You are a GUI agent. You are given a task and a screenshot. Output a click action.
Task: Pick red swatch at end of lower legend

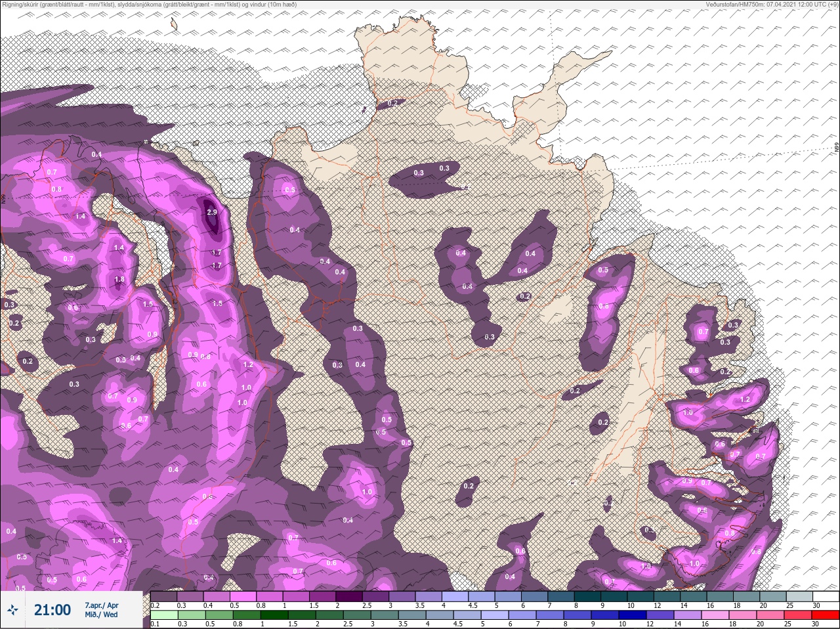point(826,615)
